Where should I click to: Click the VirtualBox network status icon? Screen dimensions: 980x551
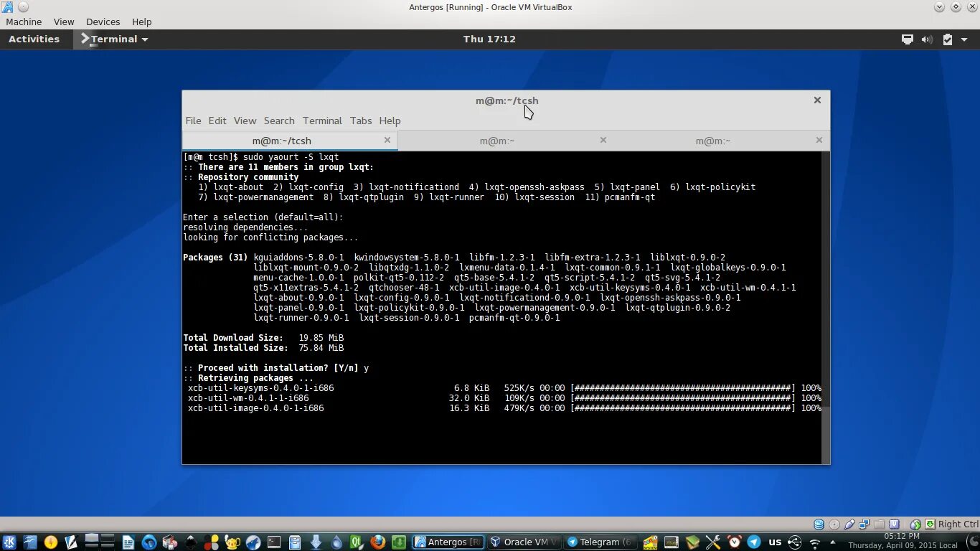click(864, 524)
